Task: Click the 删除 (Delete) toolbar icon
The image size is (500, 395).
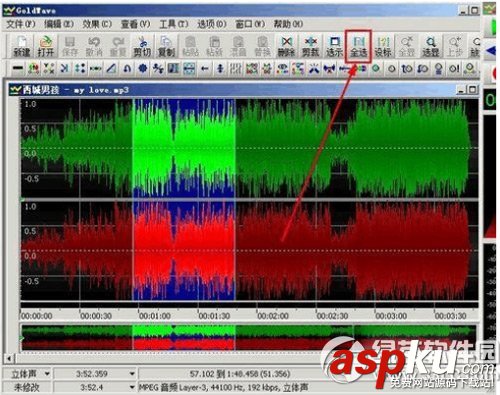Action: [x=286, y=46]
